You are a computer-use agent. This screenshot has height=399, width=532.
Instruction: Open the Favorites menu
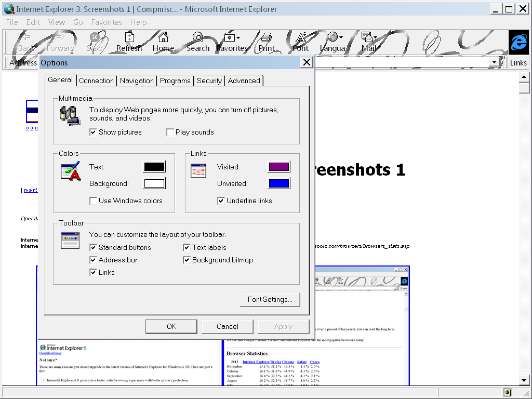(x=107, y=22)
